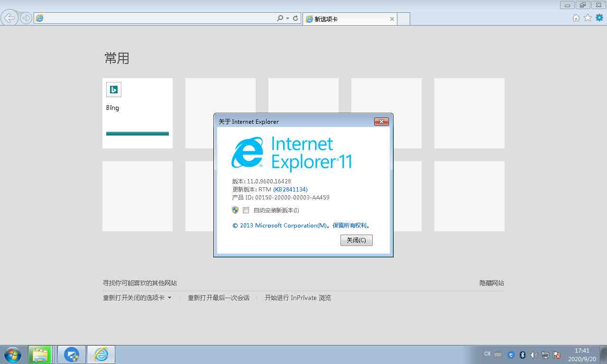This screenshot has width=607, height=364.
Task: Open the Favorites star icon
Action: pos(588,18)
